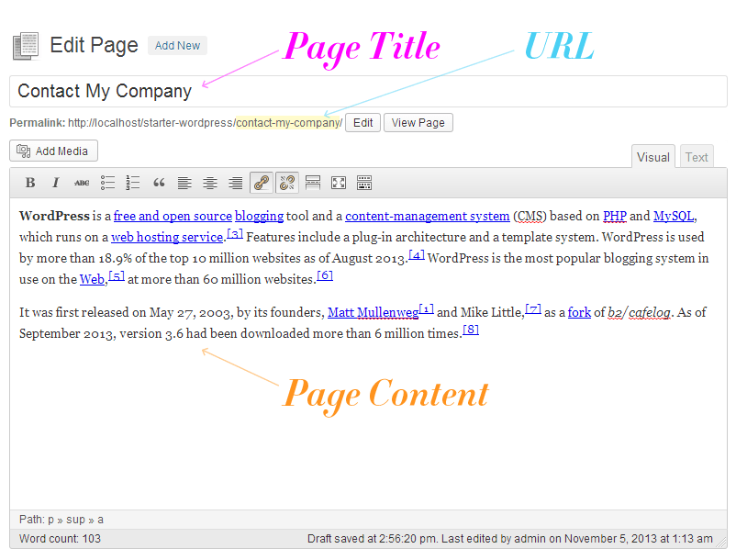Select 'p' in the element path bar

pyautogui.click(x=50, y=521)
